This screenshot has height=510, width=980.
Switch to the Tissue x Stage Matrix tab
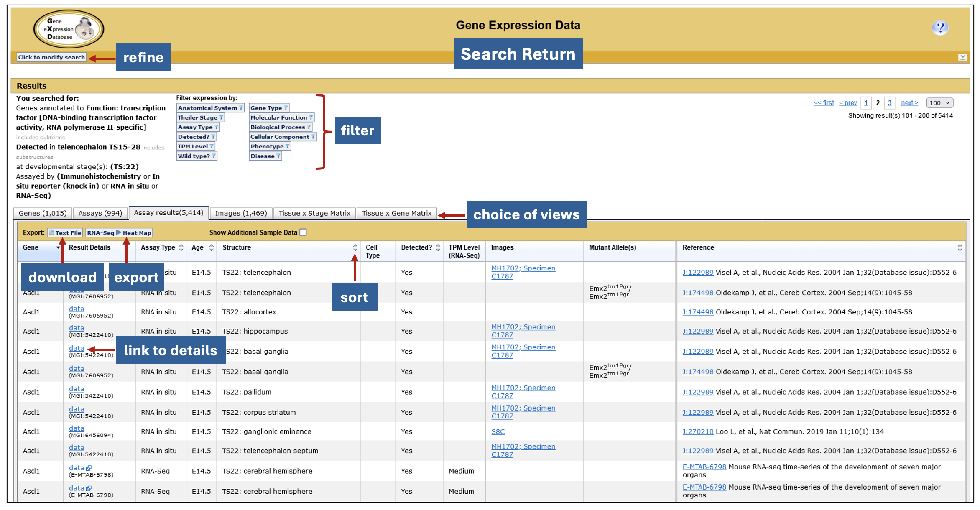314,213
